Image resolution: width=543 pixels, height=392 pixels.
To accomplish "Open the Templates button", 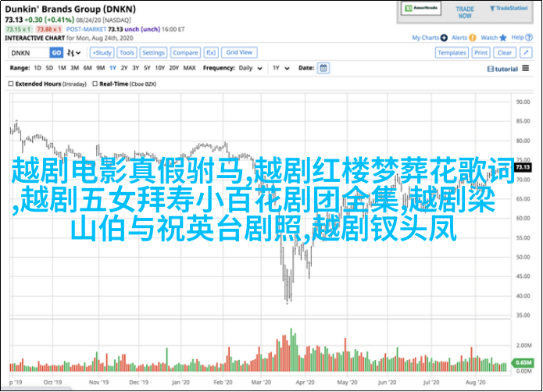I will [x=452, y=52].
